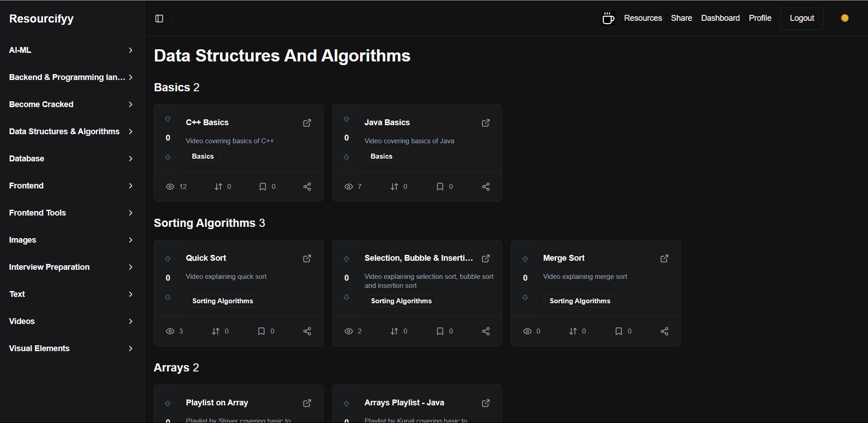Viewport: 868px width, 423px height.
Task: Open the C++ Basics external link icon
Action: (x=307, y=123)
